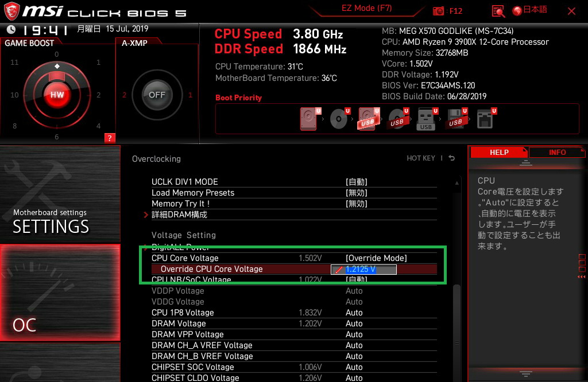The height and width of the screenshot is (382, 588).
Task: Select A-XMP profile number 2
Action: 124,95
